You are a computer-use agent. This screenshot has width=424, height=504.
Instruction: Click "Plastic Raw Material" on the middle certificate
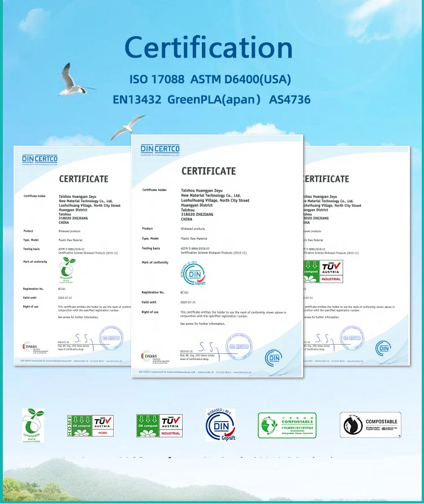click(x=194, y=238)
